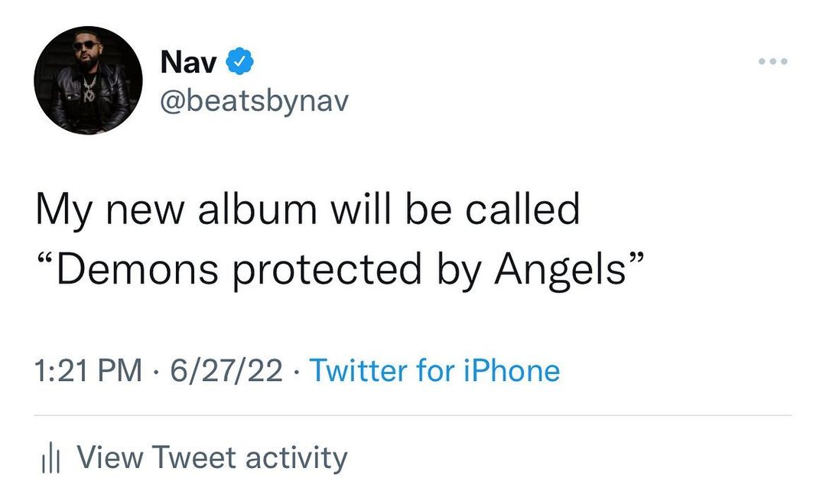Click the 6/27/22 date
Screen dimensions: 826x504
226,371
